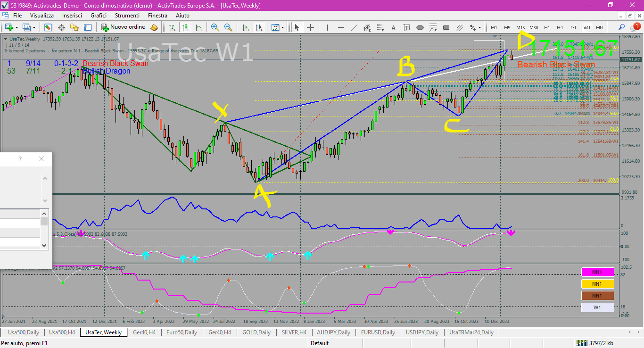The image size is (644, 348).
Task: Expand the New Chart dropdown arrow
Action: [17, 27]
